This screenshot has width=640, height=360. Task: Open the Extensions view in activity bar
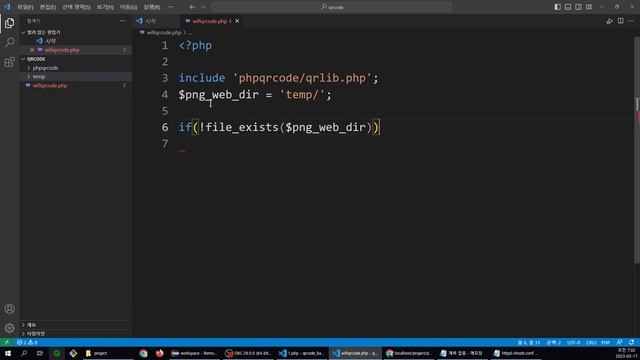pos(9,62)
